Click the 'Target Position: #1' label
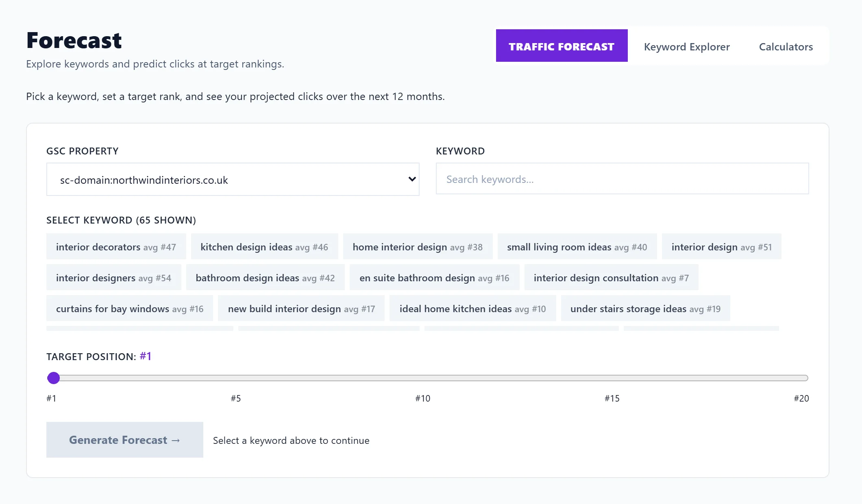This screenshot has height=504, width=862. click(x=99, y=356)
